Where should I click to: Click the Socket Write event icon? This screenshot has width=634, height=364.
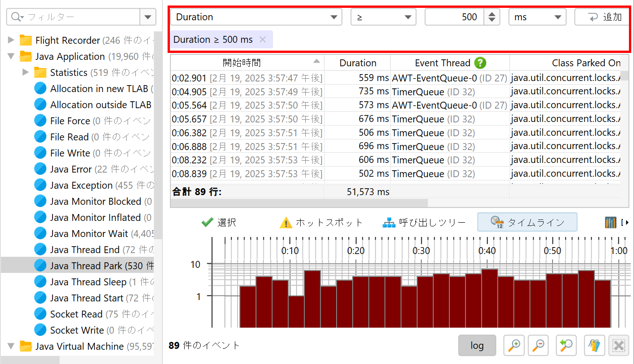(x=41, y=330)
